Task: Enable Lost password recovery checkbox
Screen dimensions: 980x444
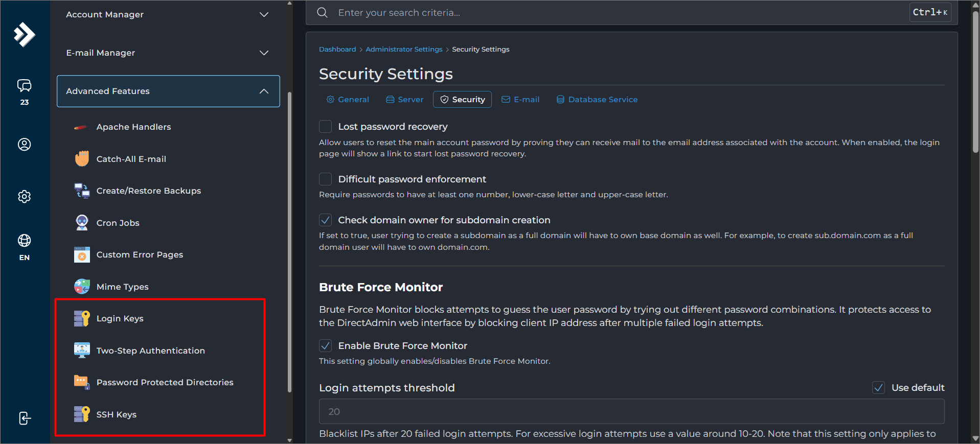Action: (x=325, y=126)
